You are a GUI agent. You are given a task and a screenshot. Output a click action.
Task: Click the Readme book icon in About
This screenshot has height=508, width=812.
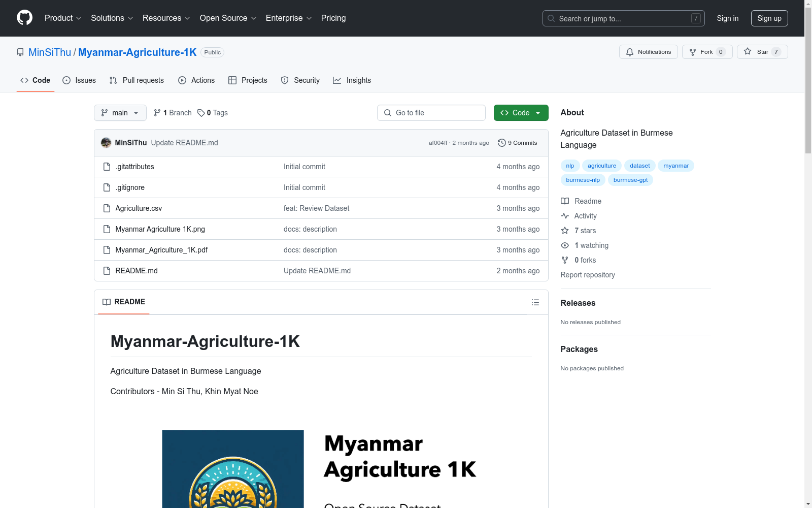565,201
